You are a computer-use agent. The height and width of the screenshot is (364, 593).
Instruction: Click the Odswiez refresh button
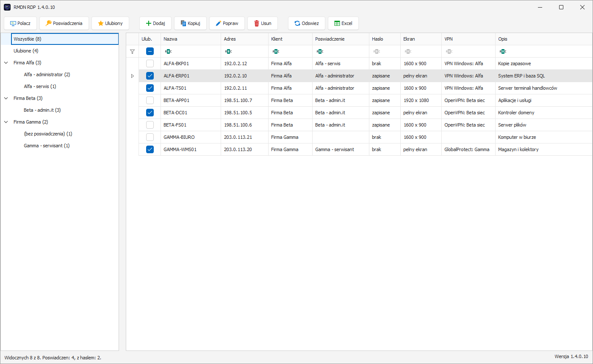point(307,23)
